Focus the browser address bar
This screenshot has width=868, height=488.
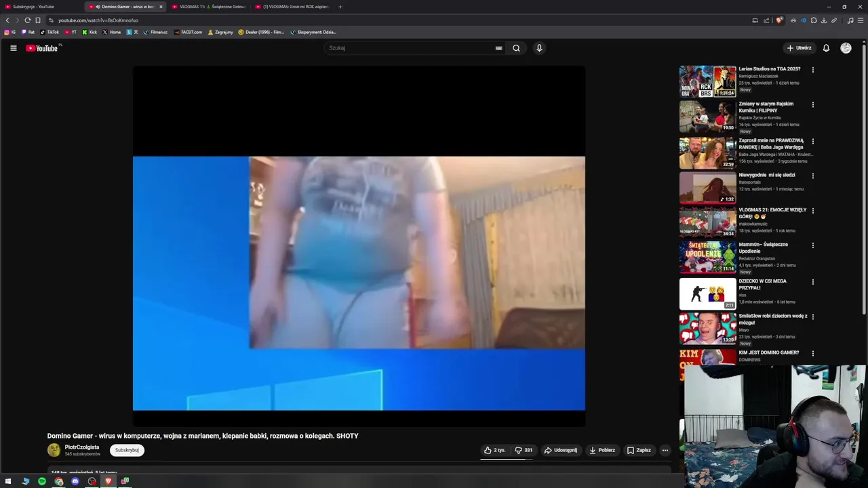coord(400,20)
